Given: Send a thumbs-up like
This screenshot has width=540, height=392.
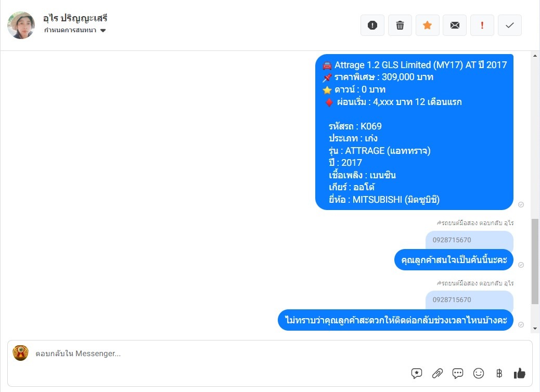Looking at the screenshot, I should pyautogui.click(x=519, y=373).
